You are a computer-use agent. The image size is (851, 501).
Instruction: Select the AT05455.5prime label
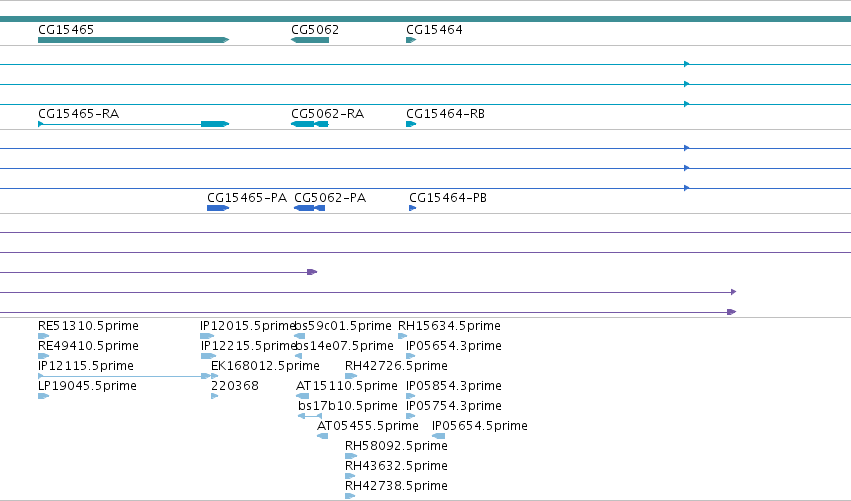tap(367, 426)
